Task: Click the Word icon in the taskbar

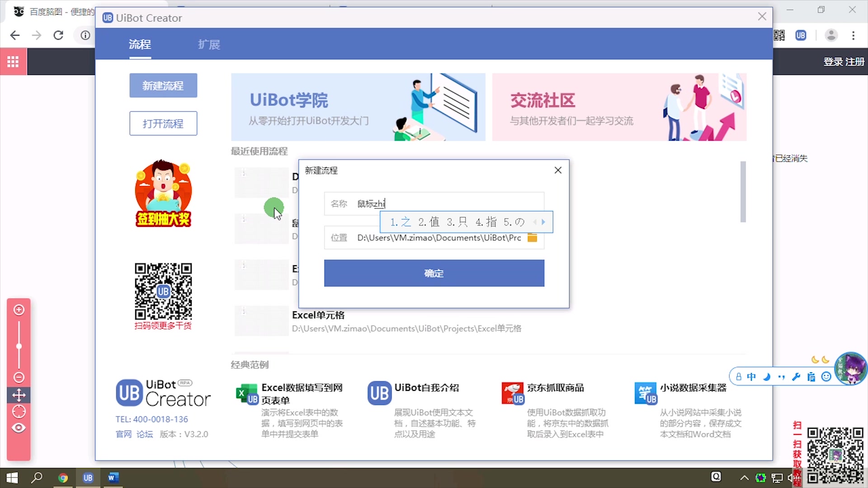Action: [x=113, y=478]
